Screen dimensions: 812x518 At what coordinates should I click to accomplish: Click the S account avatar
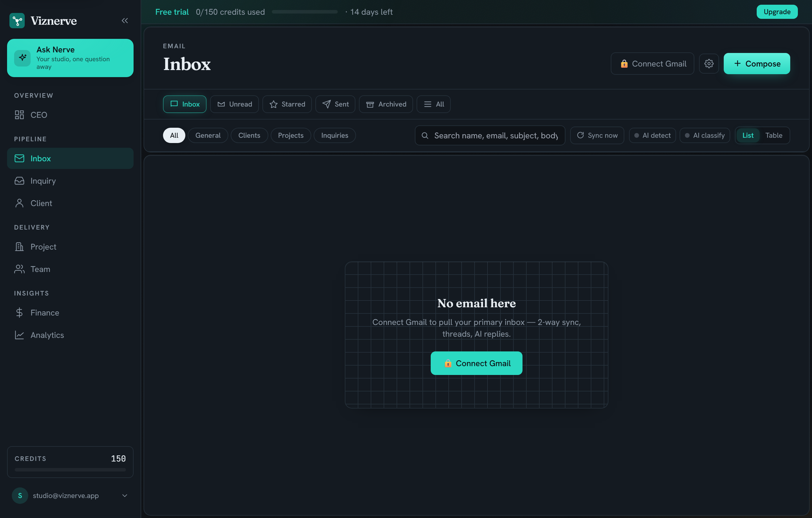20,496
